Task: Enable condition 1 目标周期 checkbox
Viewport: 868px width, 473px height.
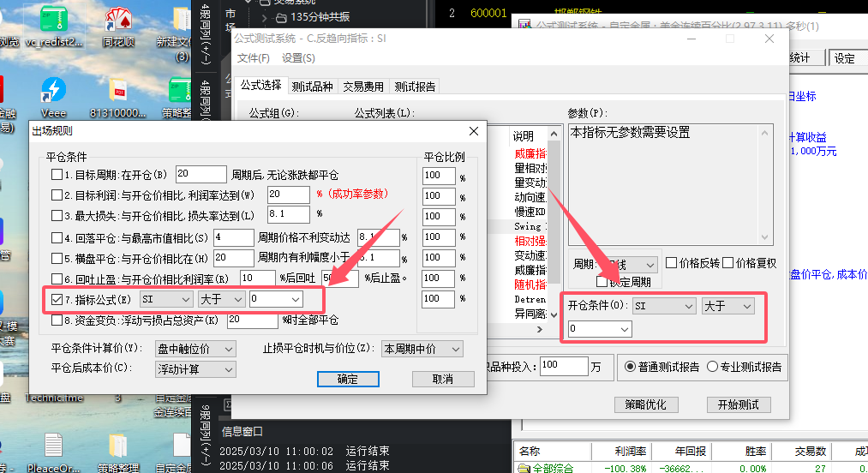Action: tap(57, 175)
